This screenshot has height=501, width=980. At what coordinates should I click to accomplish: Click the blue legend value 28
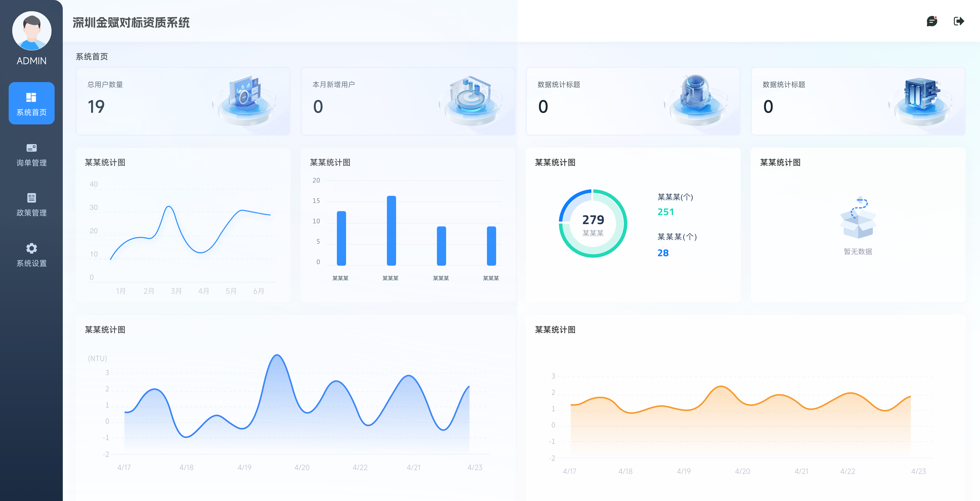click(663, 253)
